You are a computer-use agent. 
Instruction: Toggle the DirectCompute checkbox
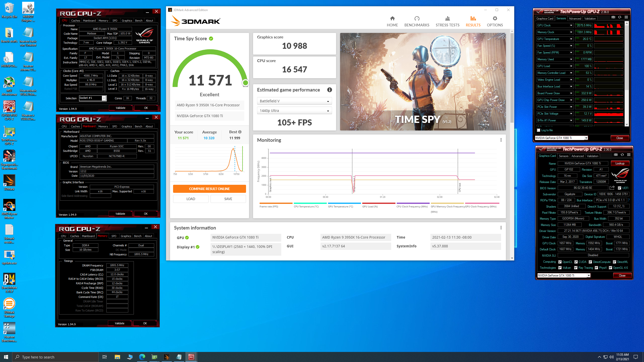[590, 262]
